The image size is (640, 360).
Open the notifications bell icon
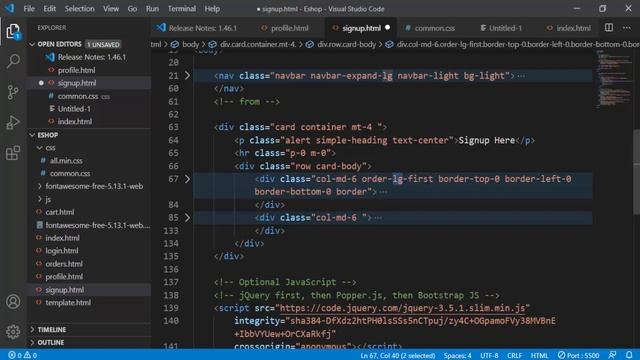(629, 355)
